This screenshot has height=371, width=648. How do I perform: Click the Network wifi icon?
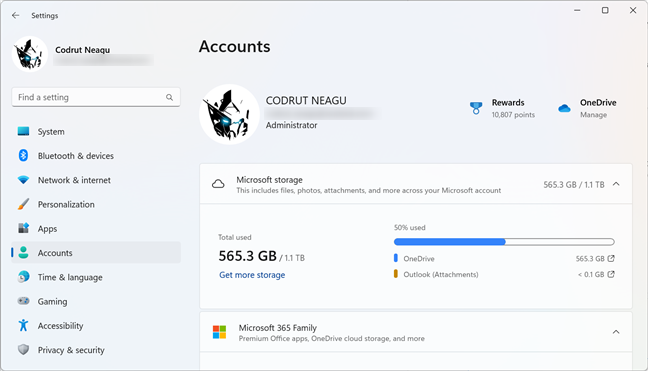point(24,180)
